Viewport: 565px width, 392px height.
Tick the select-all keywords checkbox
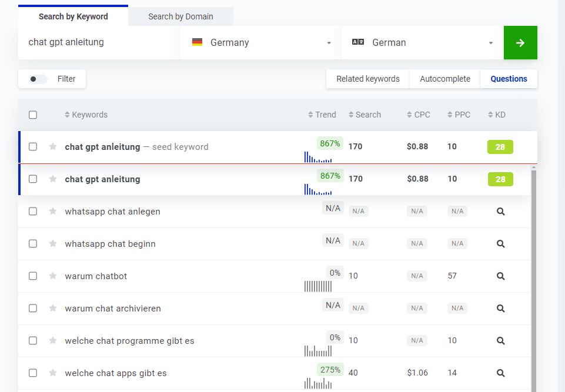tap(33, 115)
